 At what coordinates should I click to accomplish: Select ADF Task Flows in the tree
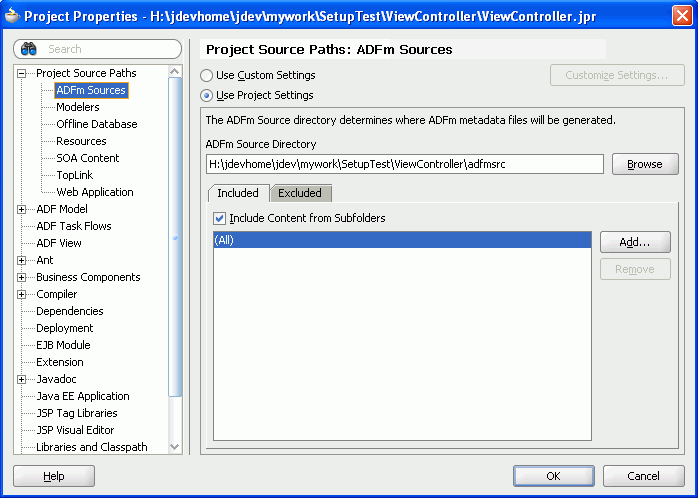[74, 226]
